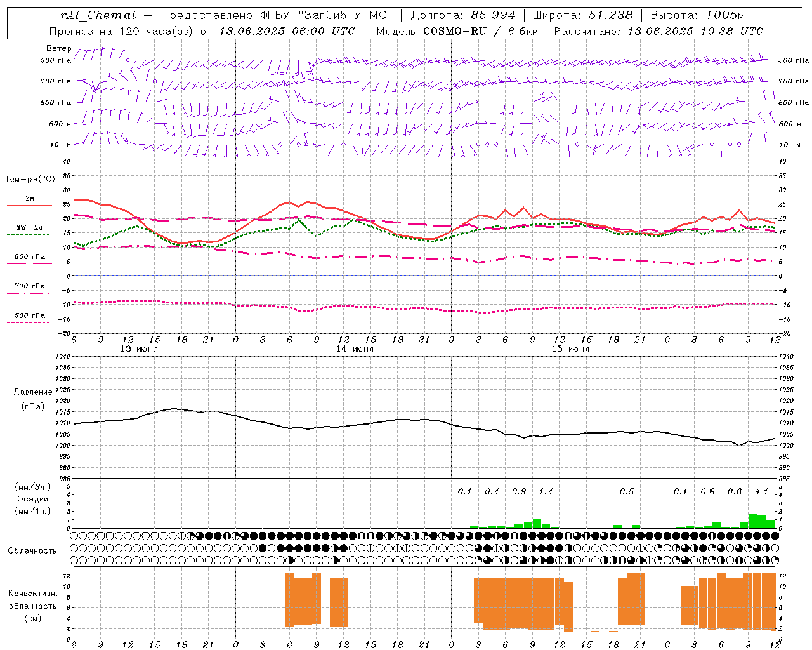Click the 3-hour precipitation value '0.9'
Viewport: 812px width, 650px height.
coord(519,492)
